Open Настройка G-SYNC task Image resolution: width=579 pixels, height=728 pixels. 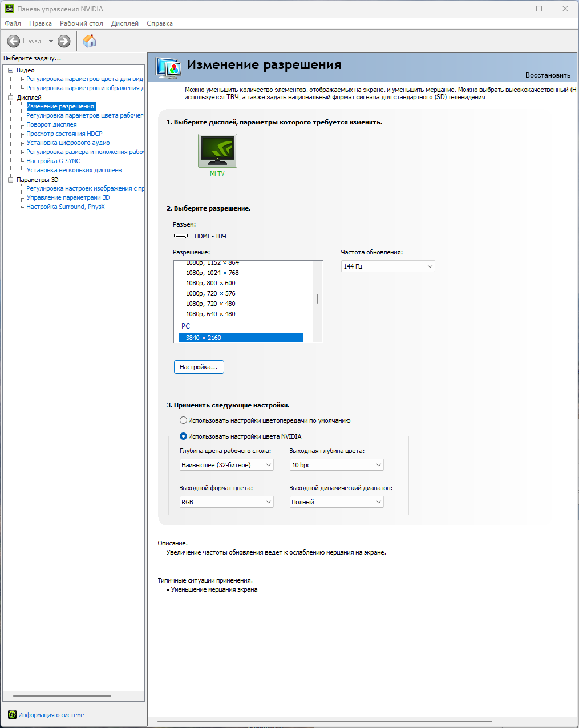(x=53, y=161)
